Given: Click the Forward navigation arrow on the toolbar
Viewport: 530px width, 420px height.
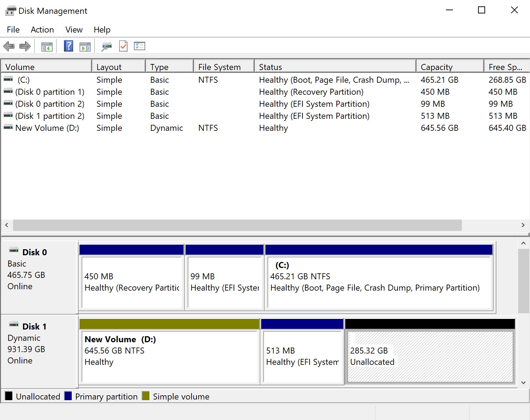Looking at the screenshot, I should pos(25,46).
